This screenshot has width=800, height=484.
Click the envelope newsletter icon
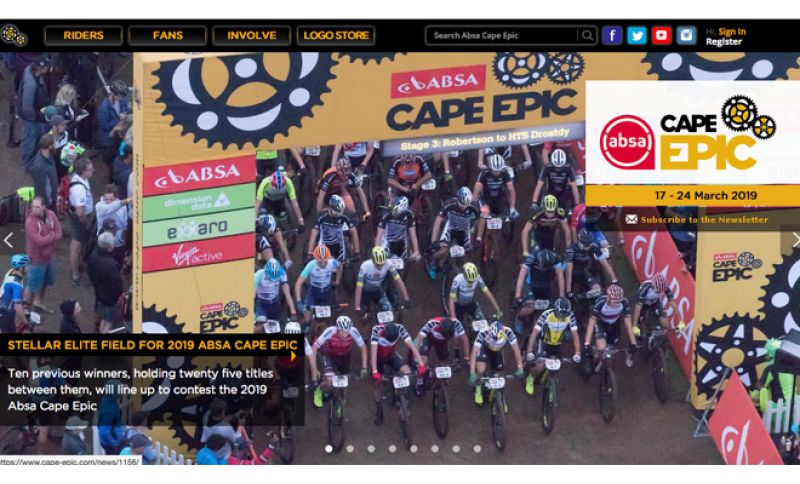tap(632, 219)
